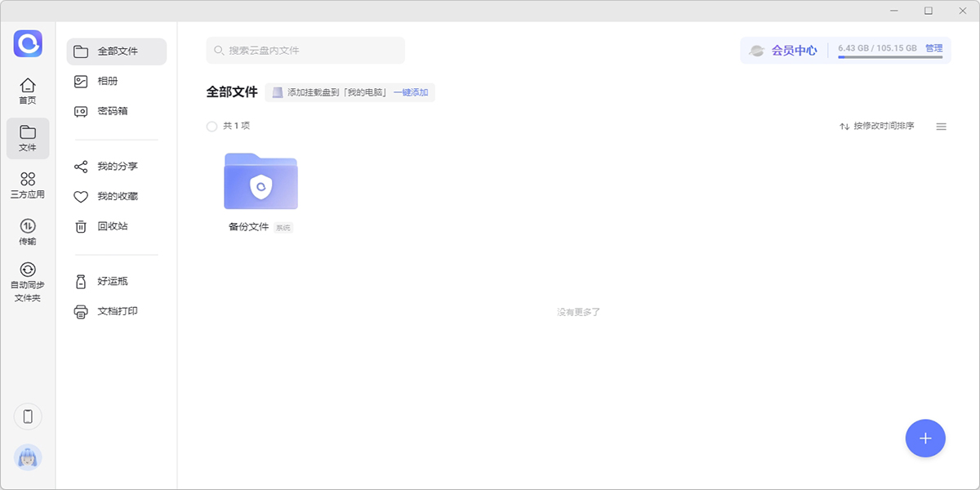Select the 备份文件 folder thumbnail
Viewport: 980px width, 490px height.
coord(261,181)
